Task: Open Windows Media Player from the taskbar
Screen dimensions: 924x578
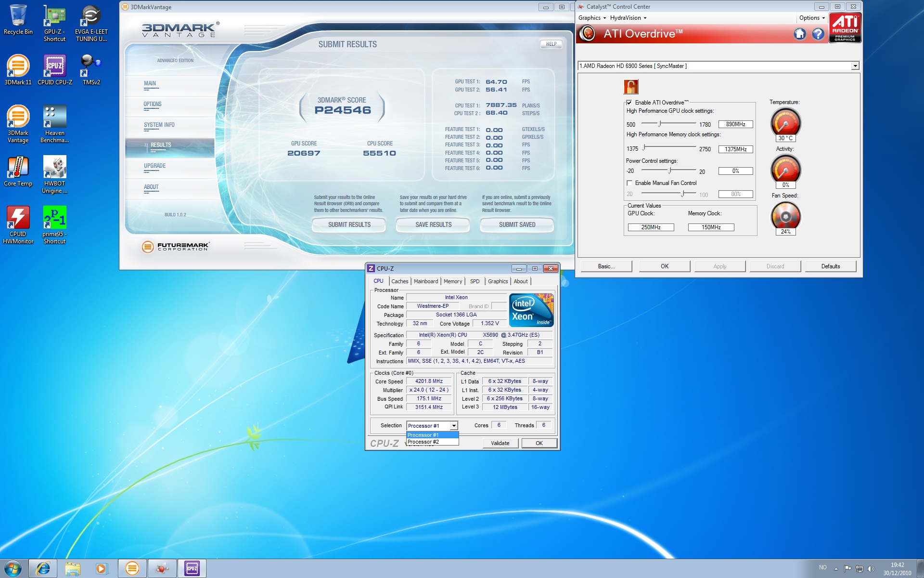Action: tap(102, 568)
